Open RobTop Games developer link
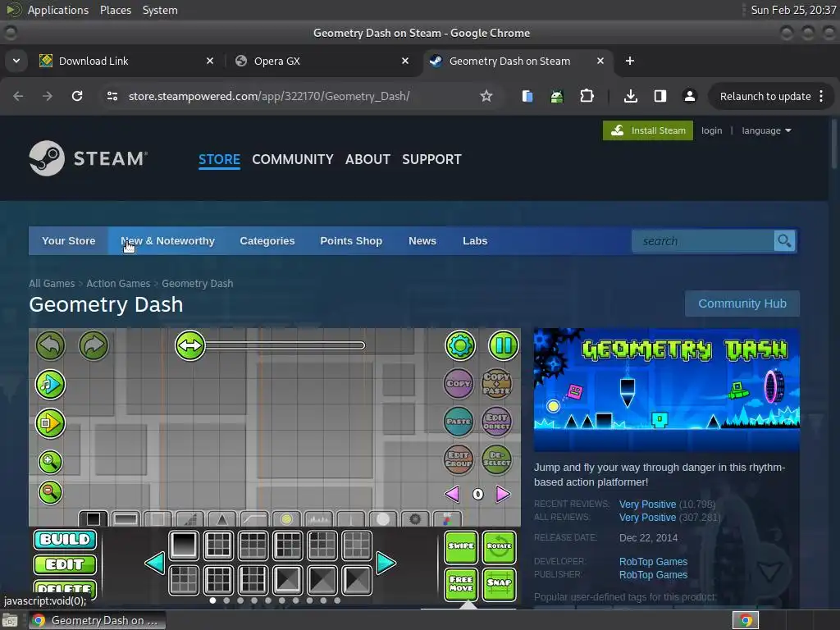Viewport: 840px width, 630px height. [x=653, y=561]
